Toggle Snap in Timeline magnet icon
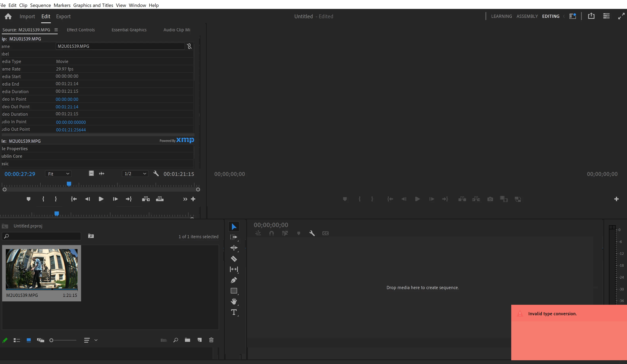Screen dimensions: 627x364 coord(271,233)
